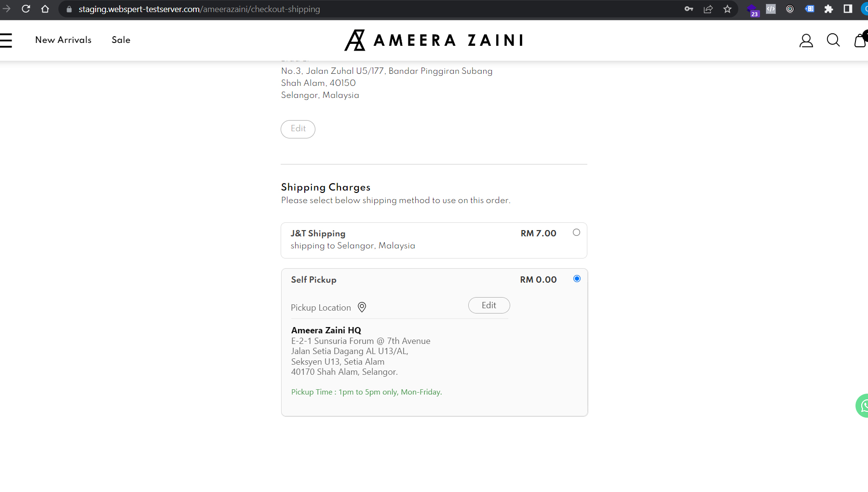
Task: Select J&T Shipping radio button
Action: 576,232
